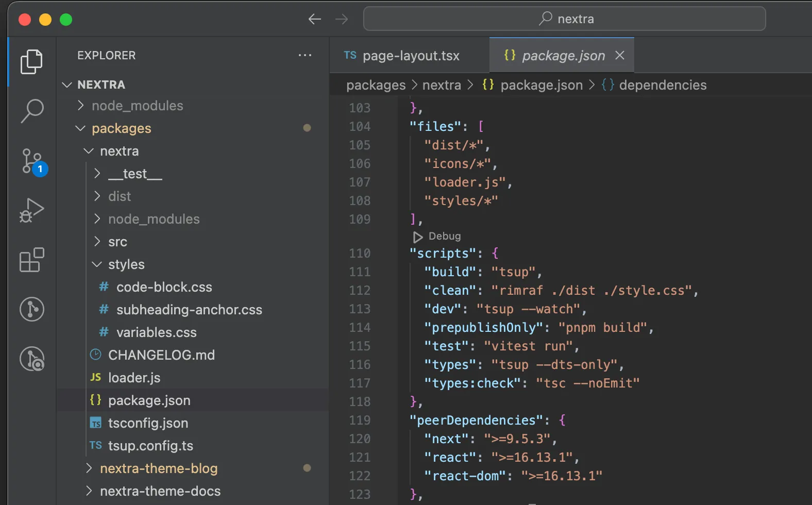The width and height of the screenshot is (812, 505).
Task: Open the Explorer view in activity bar
Action: click(31, 62)
